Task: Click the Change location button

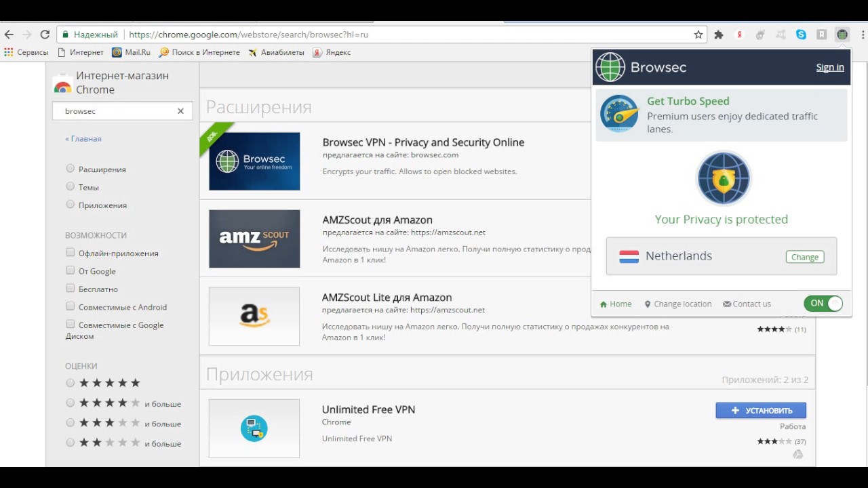Action: [x=805, y=257]
